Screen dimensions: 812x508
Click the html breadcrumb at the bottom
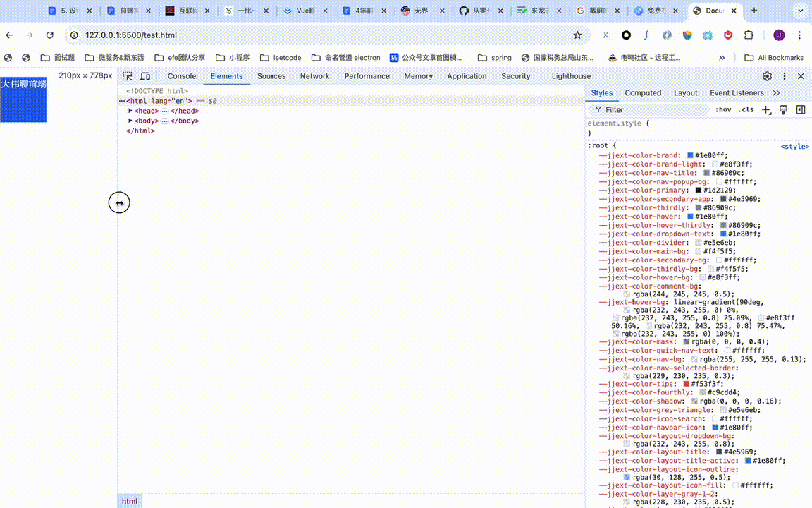[x=130, y=501]
